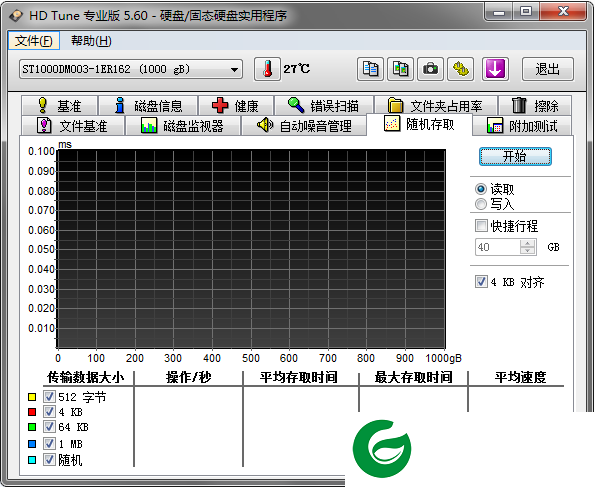This screenshot has width=595, height=487.
Task: Click the blue 1 MB color swatch
Action: pyautogui.click(x=32, y=444)
